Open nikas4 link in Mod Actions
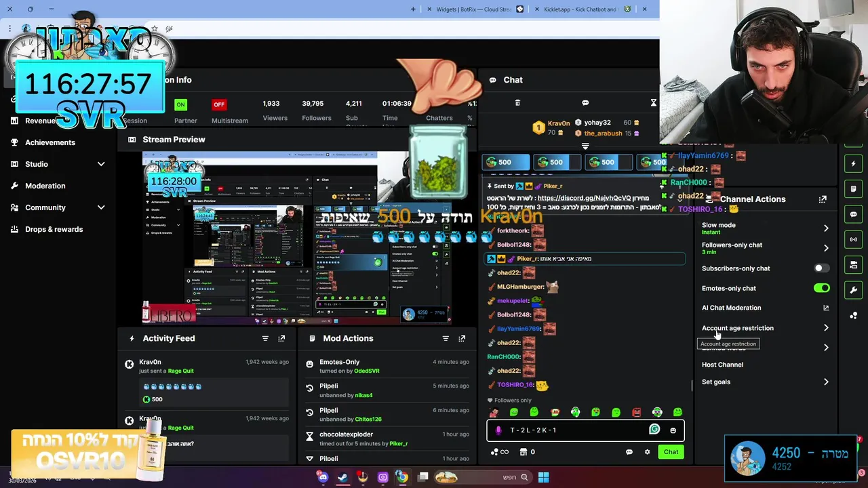The image size is (868, 488). (x=363, y=395)
